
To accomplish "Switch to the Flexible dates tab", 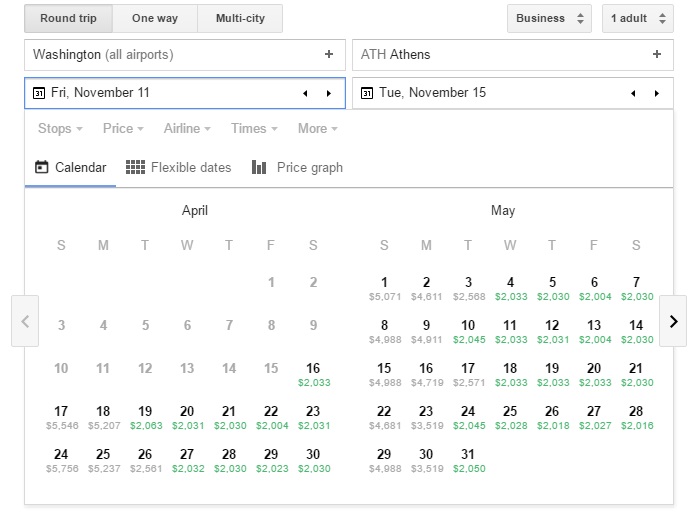I will 179,167.
